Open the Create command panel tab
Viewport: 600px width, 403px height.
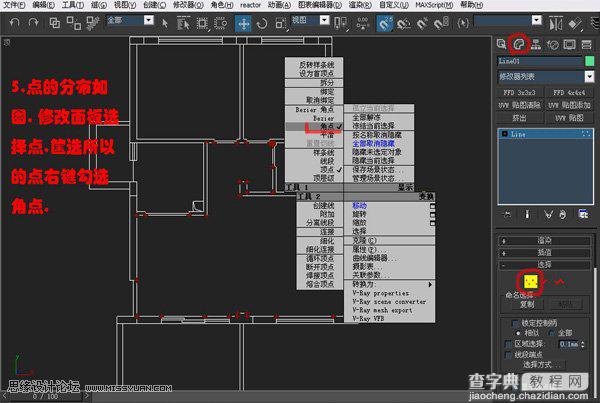(502, 44)
